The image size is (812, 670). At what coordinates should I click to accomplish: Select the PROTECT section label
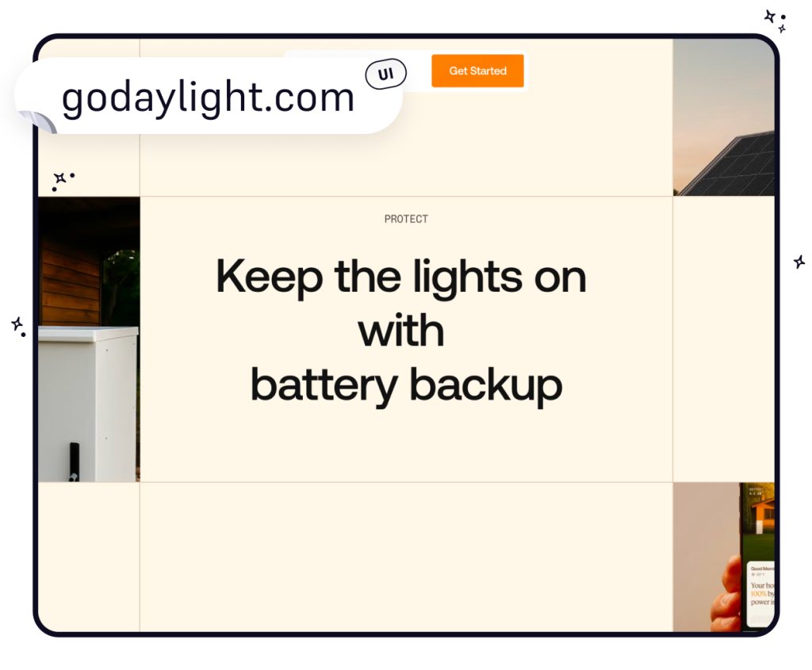[406, 219]
